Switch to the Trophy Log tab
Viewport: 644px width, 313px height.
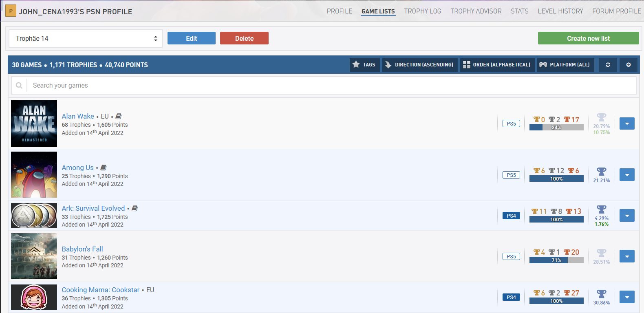[x=423, y=11]
